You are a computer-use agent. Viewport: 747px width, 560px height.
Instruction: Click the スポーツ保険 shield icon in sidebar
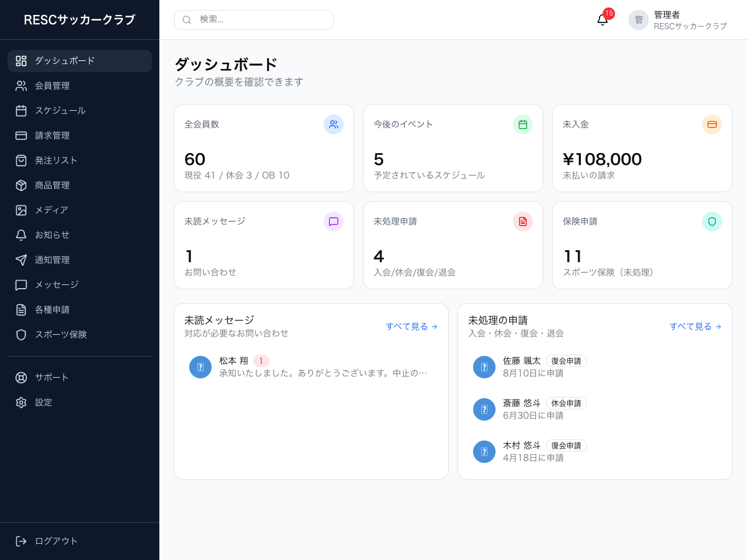[x=21, y=335]
